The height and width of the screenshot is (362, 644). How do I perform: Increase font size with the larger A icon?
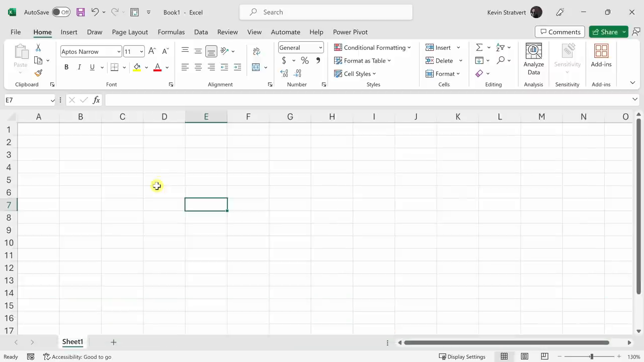pos(152,51)
